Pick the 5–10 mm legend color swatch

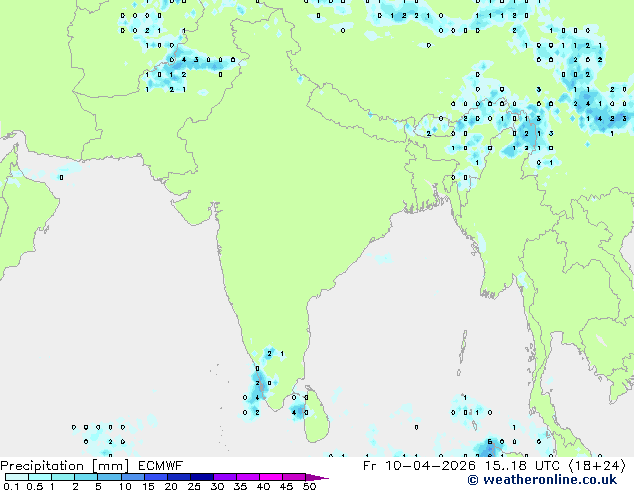pyautogui.click(x=109, y=477)
